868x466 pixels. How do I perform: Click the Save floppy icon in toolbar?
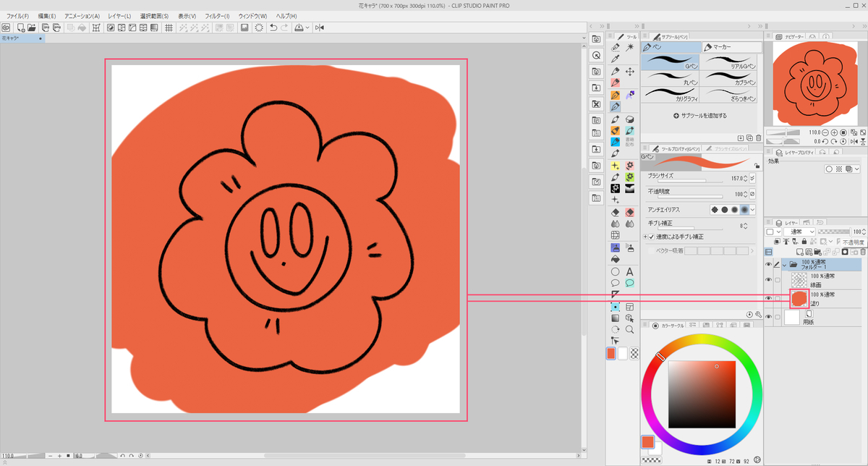(244, 27)
